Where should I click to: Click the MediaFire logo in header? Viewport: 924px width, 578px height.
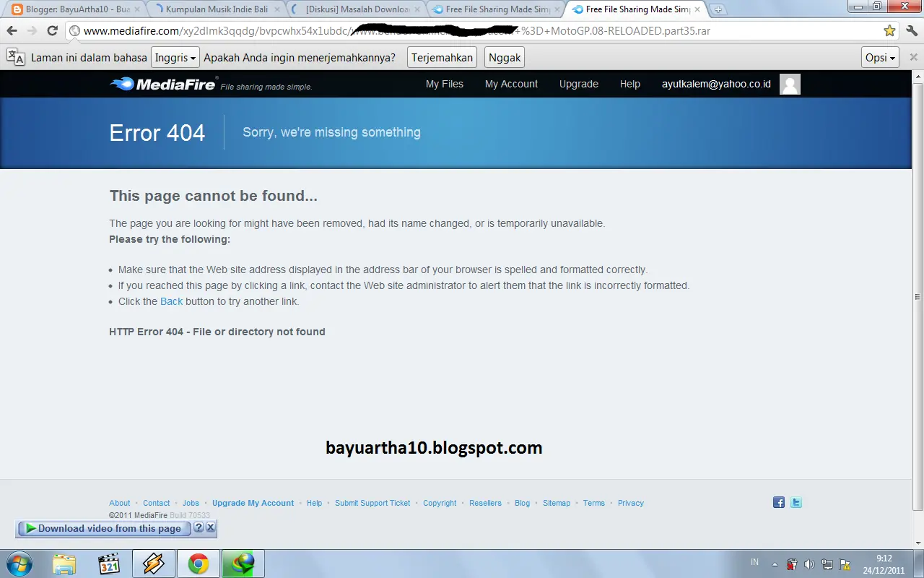[163, 84]
